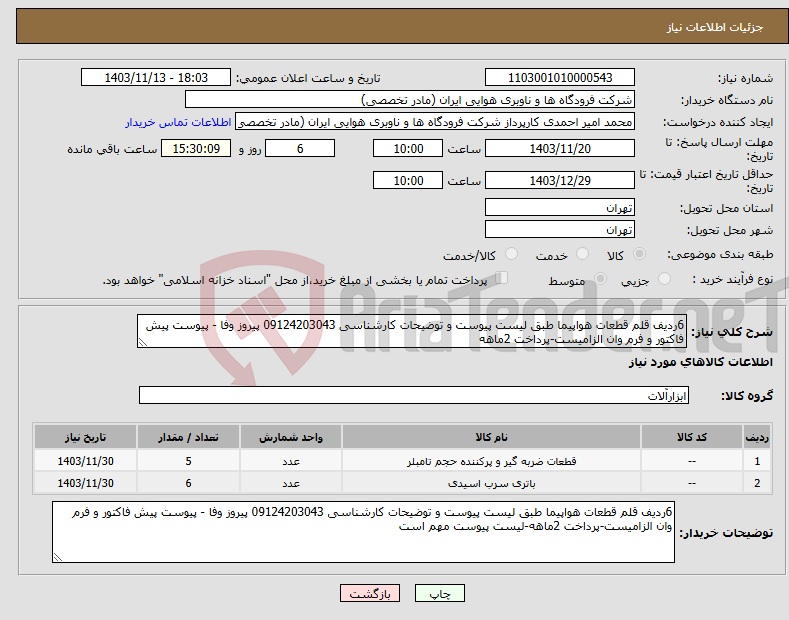Click the توضیحات خریدار text area

(363, 532)
